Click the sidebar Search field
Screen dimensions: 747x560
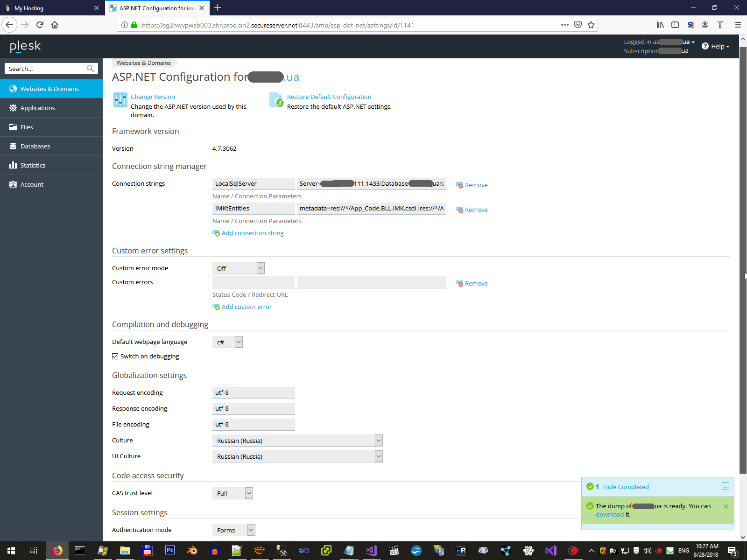[46, 69]
